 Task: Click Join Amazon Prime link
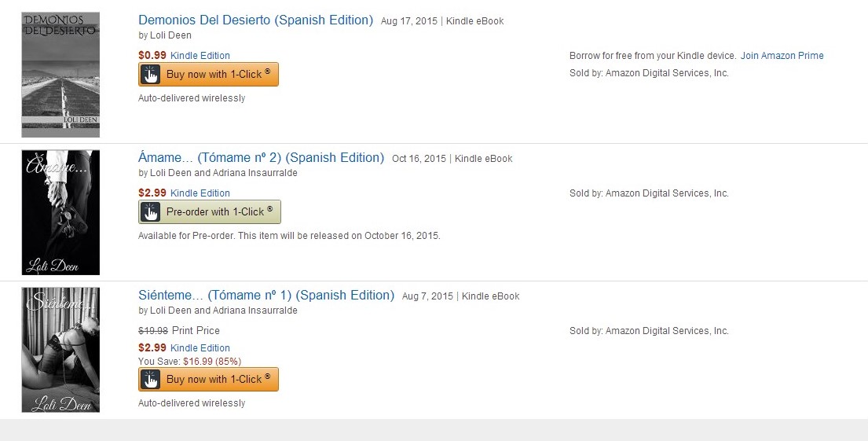[x=782, y=56]
